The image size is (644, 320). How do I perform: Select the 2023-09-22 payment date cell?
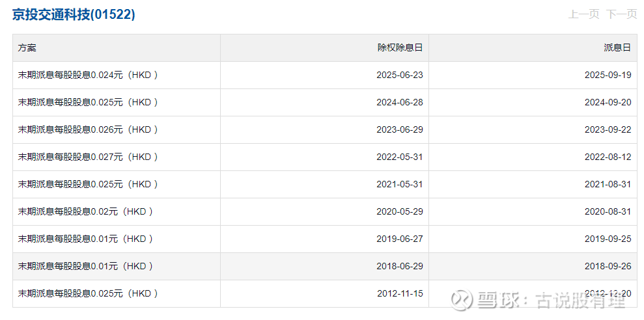[x=608, y=129]
